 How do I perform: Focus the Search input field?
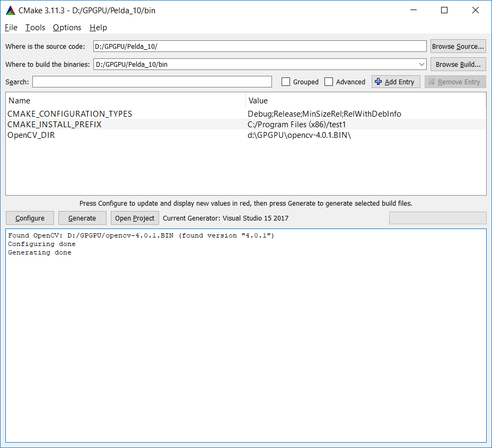[152, 82]
